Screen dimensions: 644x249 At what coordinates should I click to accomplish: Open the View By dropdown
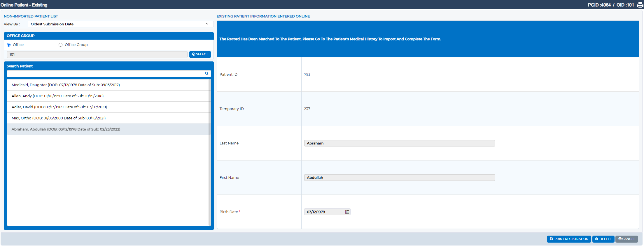coord(121,24)
